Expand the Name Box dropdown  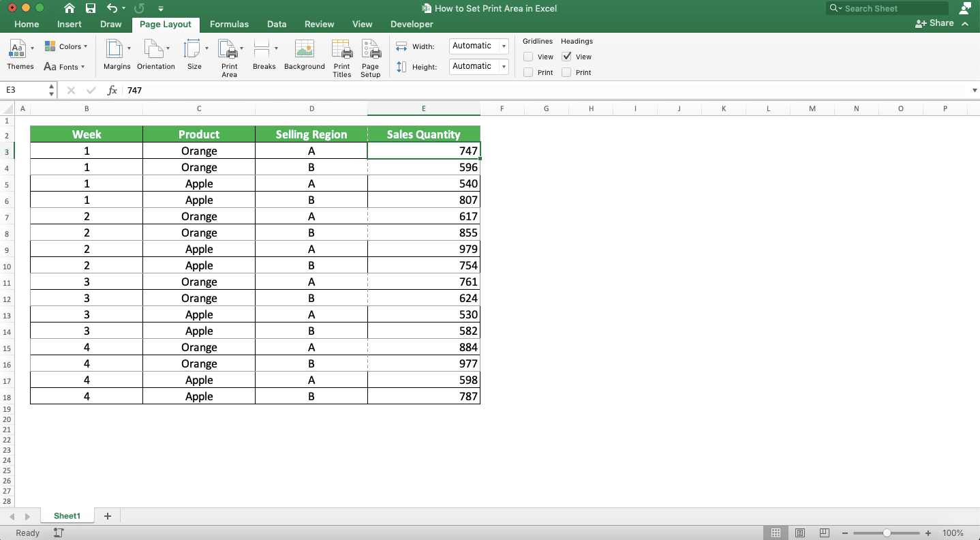click(52, 90)
